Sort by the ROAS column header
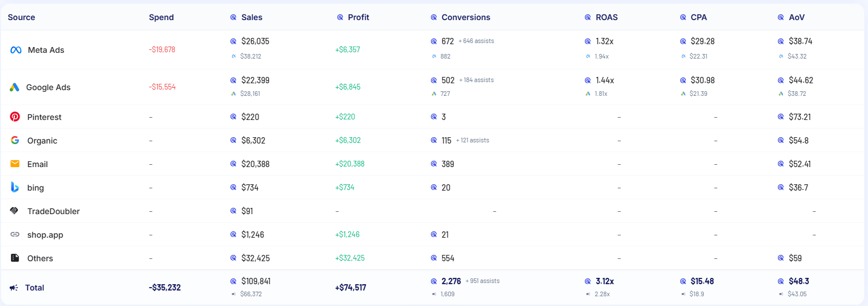Screen dimensions: 868x306 607,17
